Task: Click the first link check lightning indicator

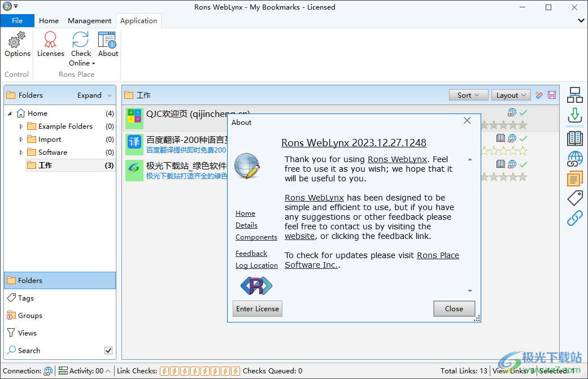Action: click(164, 371)
